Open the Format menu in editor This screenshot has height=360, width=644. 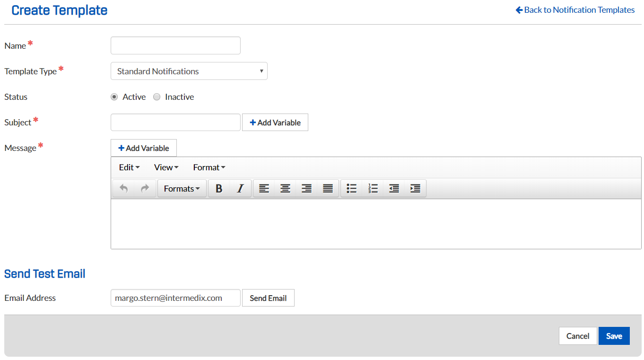click(x=209, y=167)
